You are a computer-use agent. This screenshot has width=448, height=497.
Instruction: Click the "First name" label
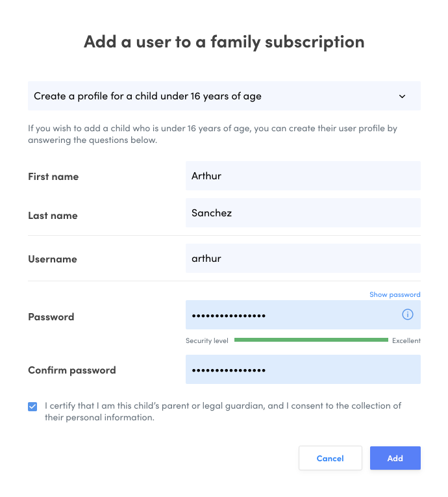coord(53,177)
